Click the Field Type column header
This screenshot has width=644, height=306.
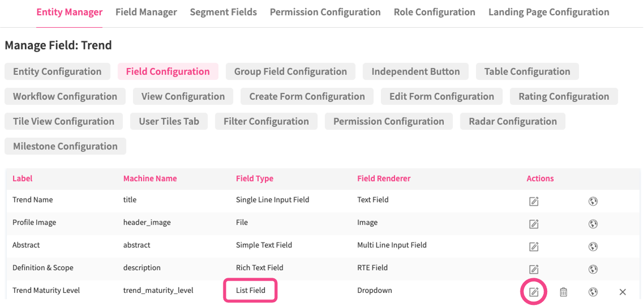click(255, 179)
